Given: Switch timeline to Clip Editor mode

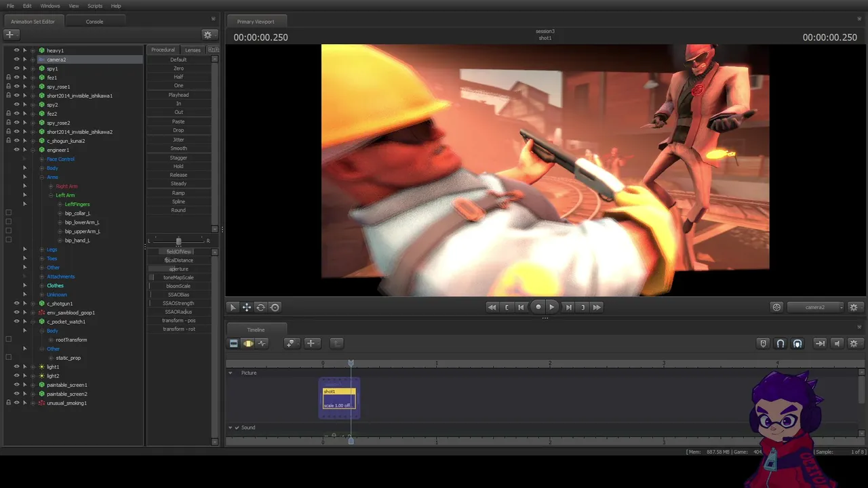Looking at the screenshot, I should coord(234,344).
